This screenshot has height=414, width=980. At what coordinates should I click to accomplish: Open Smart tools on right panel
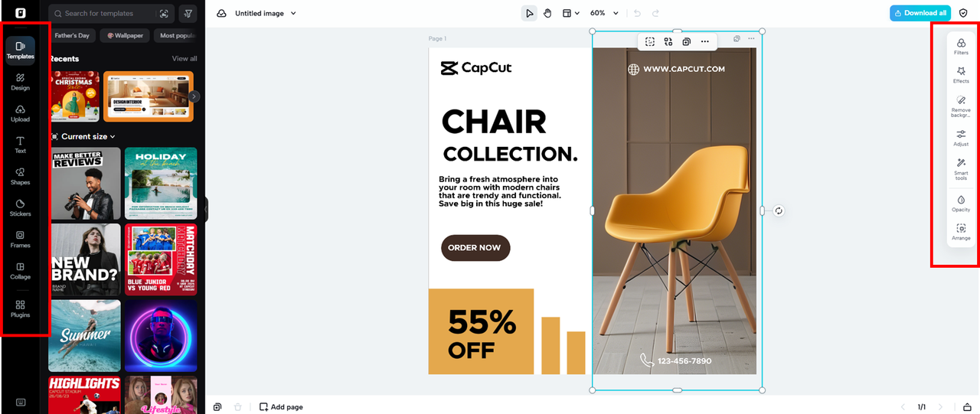tap(961, 169)
